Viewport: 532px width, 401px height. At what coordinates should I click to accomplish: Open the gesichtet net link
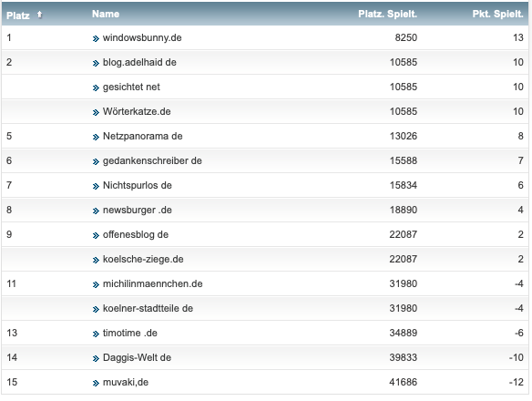pos(131,87)
